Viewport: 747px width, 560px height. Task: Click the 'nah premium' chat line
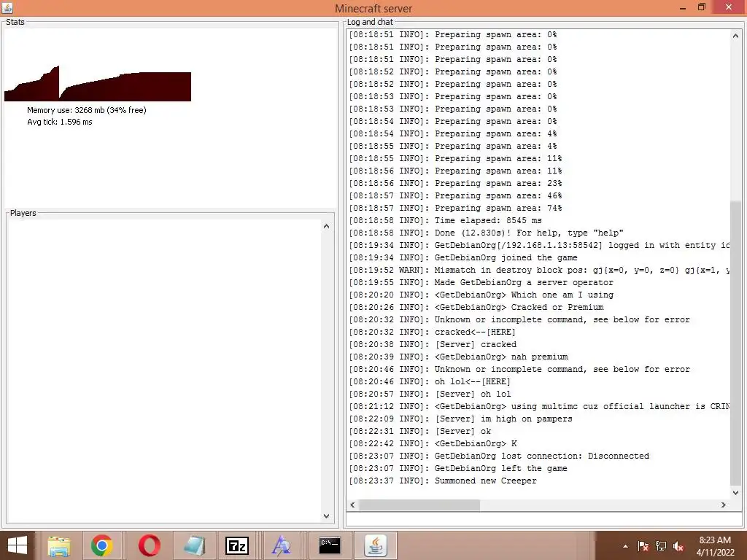[x=458, y=357]
